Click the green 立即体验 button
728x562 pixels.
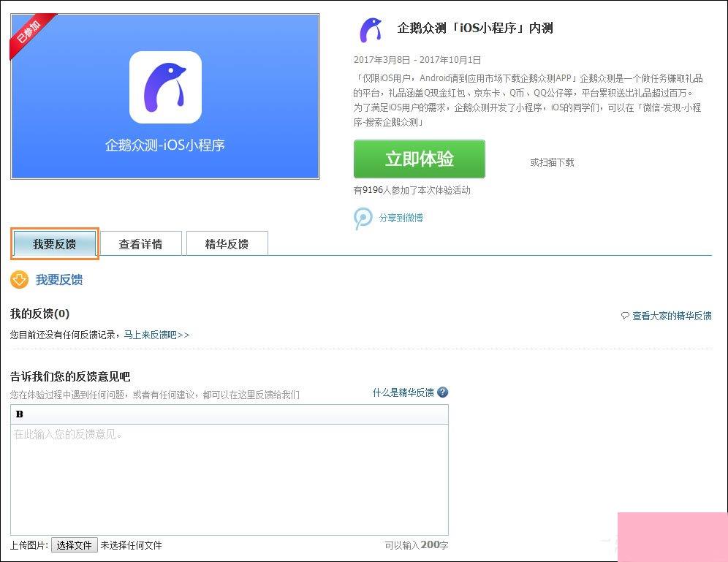(x=420, y=159)
